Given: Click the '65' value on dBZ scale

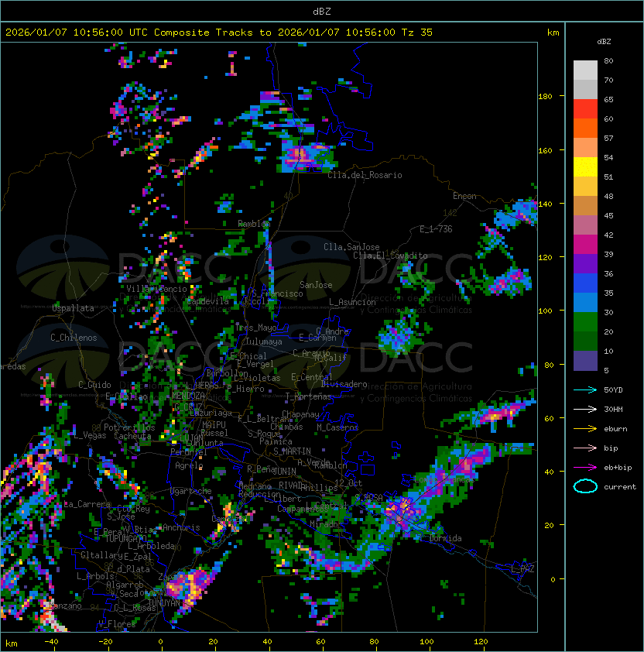Looking at the screenshot, I should coord(608,99).
